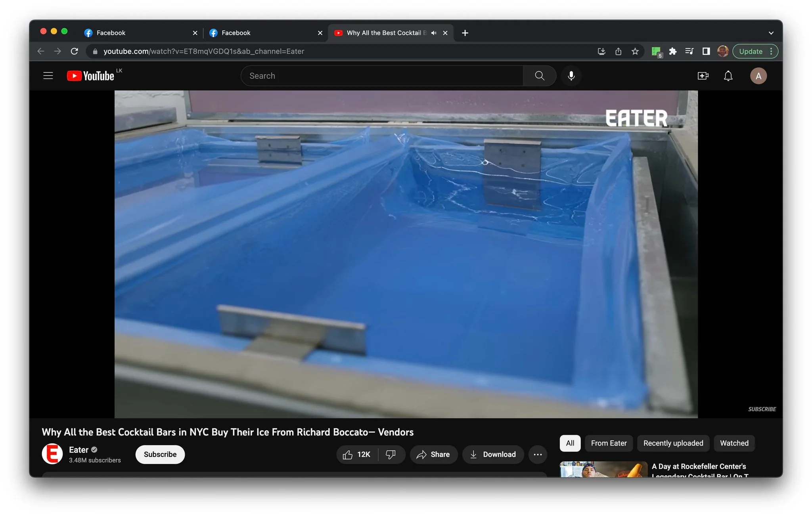
Task: Subscribe to the Eater channel
Action: click(x=160, y=454)
